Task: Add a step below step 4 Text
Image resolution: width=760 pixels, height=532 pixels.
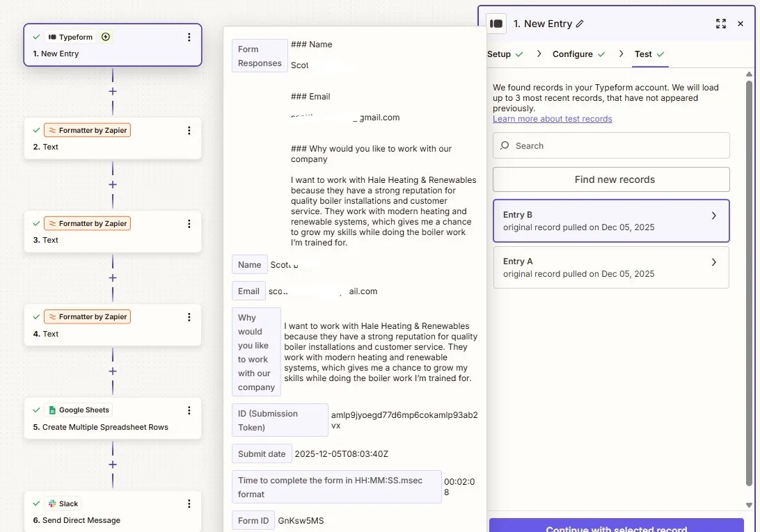Action: (113, 371)
